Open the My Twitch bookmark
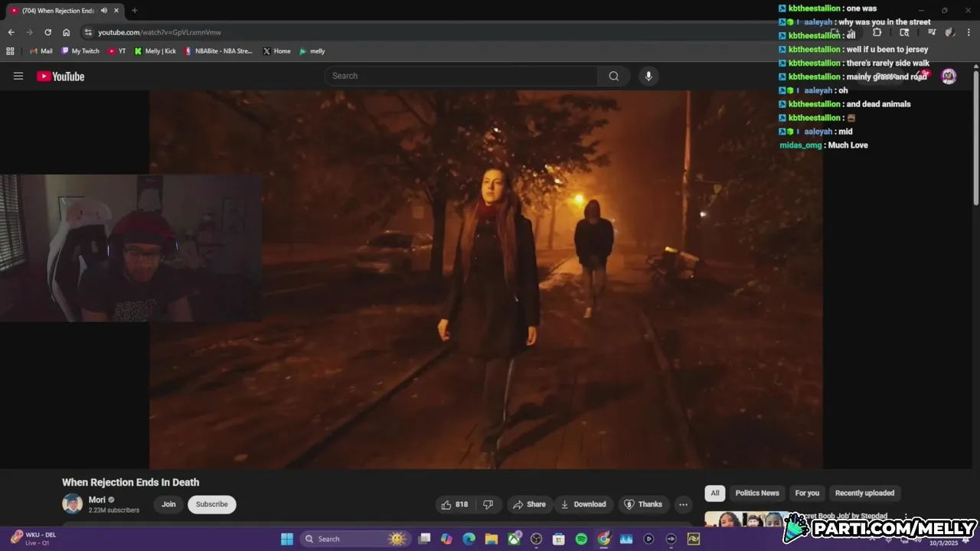 [x=80, y=51]
